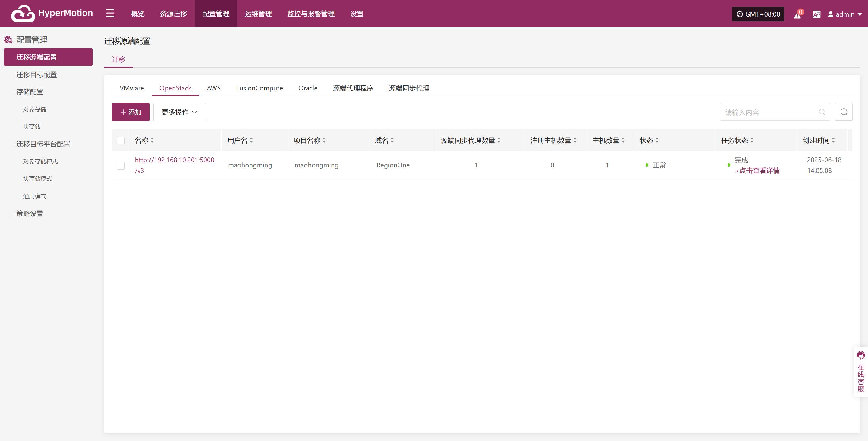The width and height of the screenshot is (868, 441).
Task: Sort by the 用户名 column arrows
Action: (251, 140)
